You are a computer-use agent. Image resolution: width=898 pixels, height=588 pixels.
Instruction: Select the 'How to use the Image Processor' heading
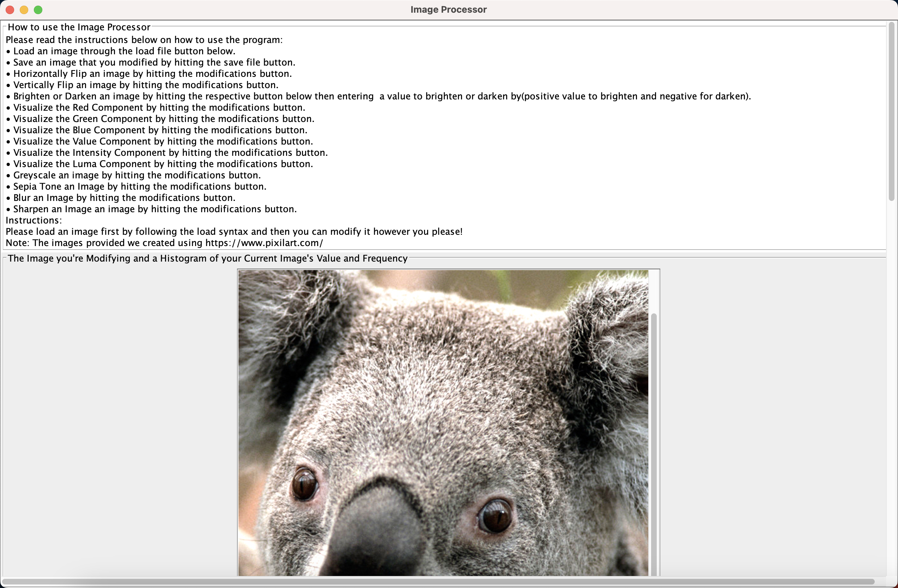click(x=79, y=27)
